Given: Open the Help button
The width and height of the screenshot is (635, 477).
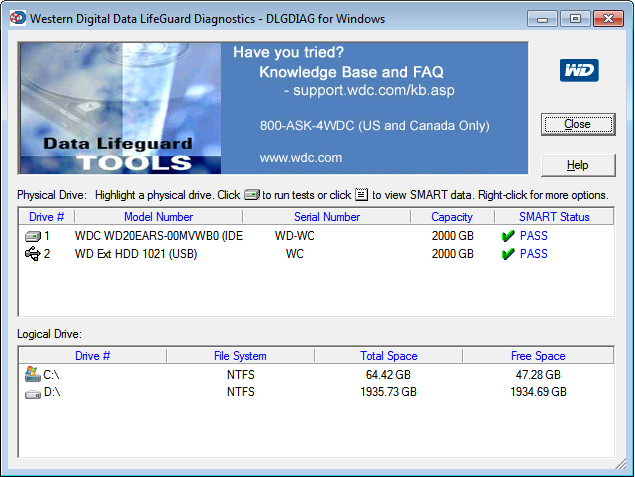Looking at the screenshot, I should coord(578,165).
